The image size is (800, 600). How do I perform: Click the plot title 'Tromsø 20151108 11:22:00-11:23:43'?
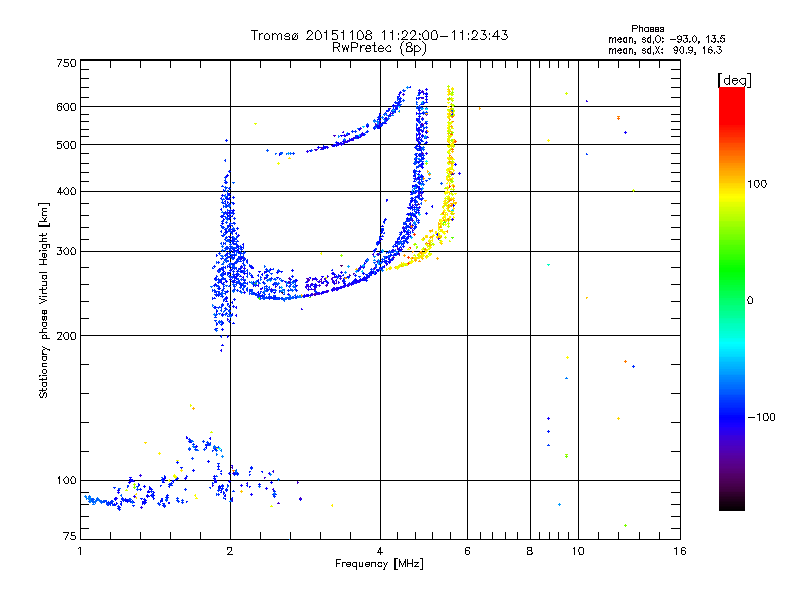[x=379, y=35]
